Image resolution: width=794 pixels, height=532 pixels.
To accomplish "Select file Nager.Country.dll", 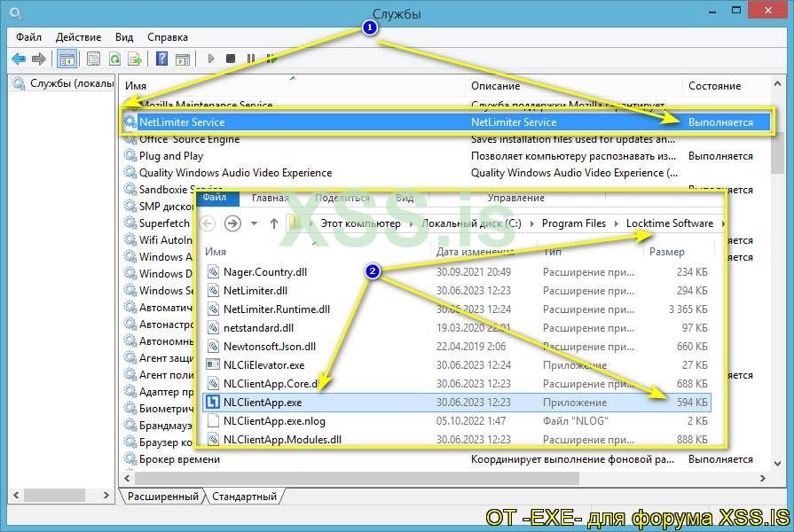I will click(x=265, y=272).
